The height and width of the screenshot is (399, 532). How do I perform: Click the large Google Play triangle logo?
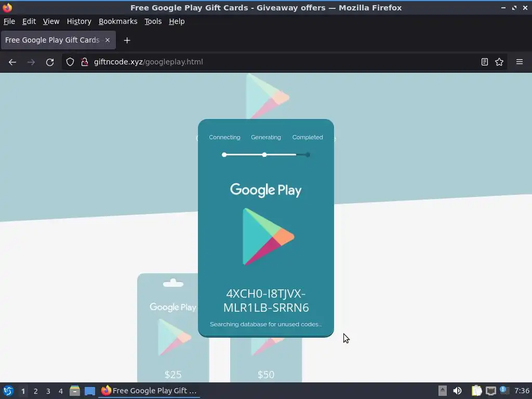[x=269, y=237]
